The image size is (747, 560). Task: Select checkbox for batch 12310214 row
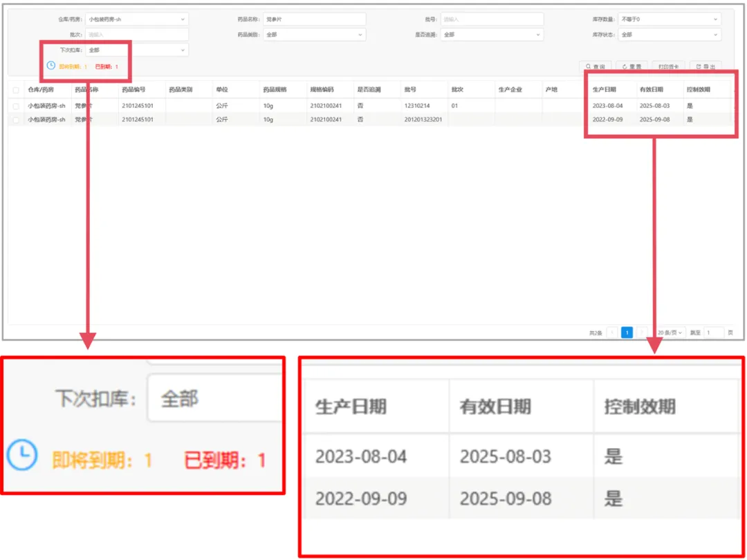pyautogui.click(x=16, y=106)
